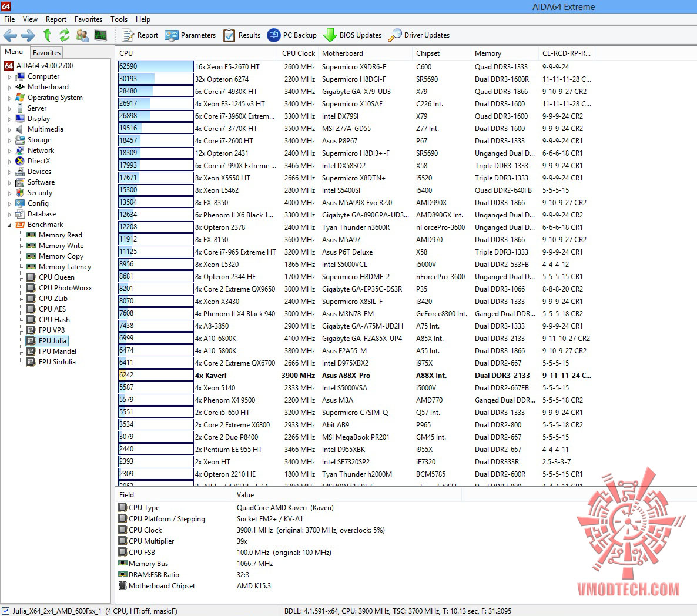Click the Results toolbar button

[x=242, y=35]
